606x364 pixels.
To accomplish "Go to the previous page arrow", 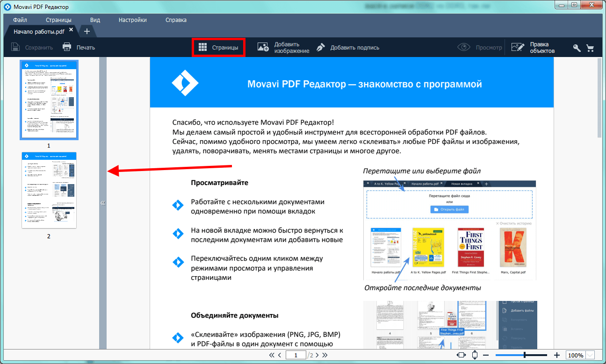I will click(280, 355).
